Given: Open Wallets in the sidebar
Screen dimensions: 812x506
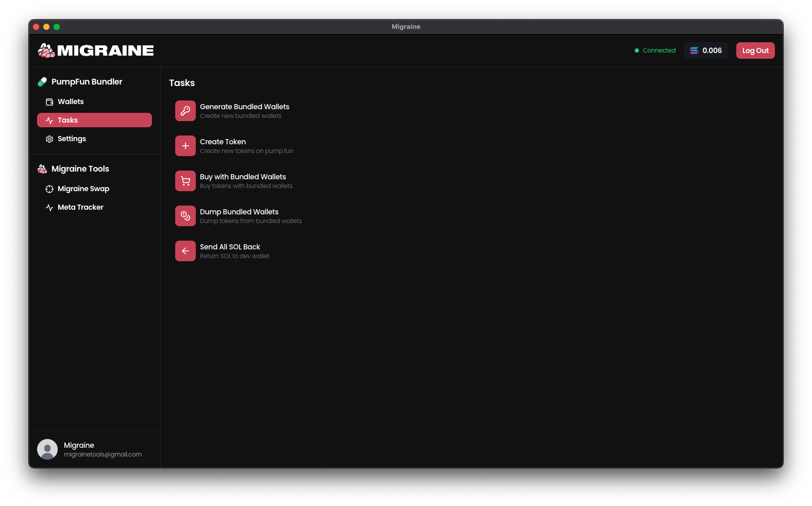Looking at the screenshot, I should click(71, 102).
